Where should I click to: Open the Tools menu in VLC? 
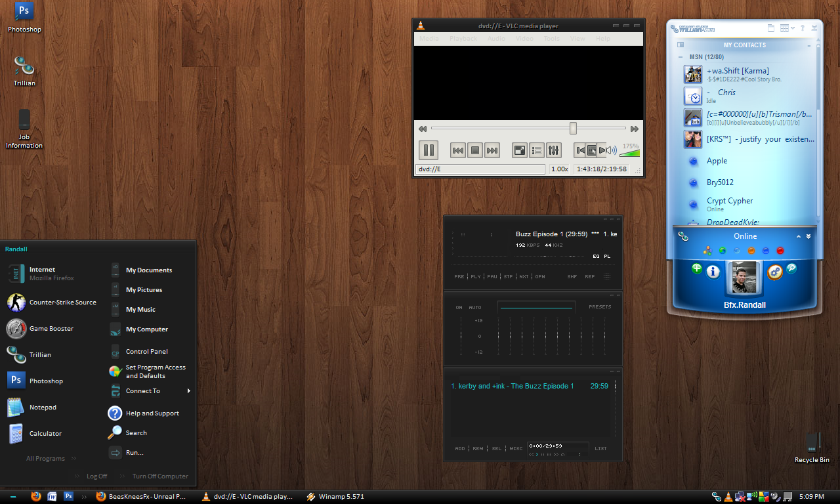(x=552, y=39)
